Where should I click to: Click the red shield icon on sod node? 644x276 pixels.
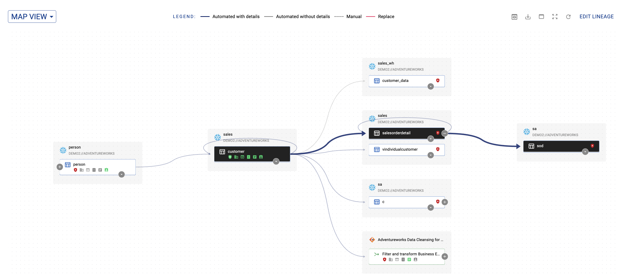click(x=592, y=146)
